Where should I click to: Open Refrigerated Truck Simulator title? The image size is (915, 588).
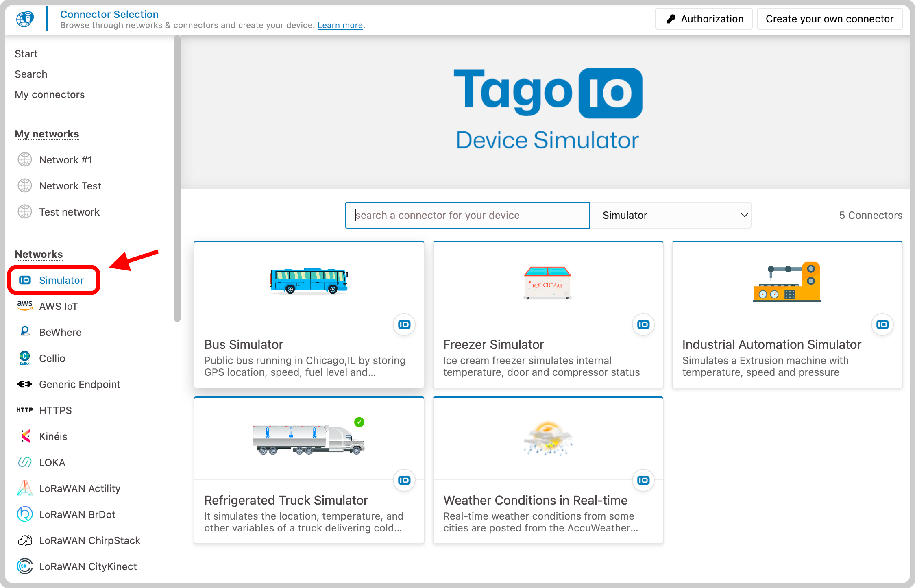(286, 500)
